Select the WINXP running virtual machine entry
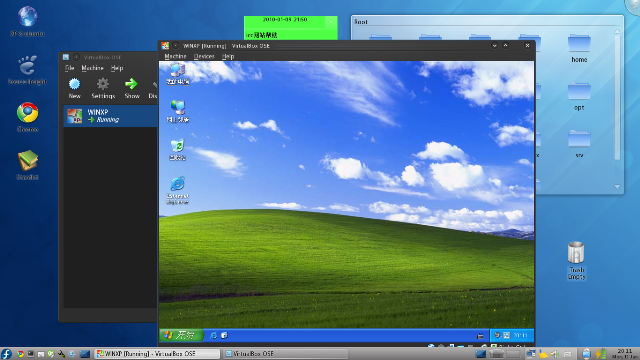The height and width of the screenshot is (360, 640). tap(110, 116)
